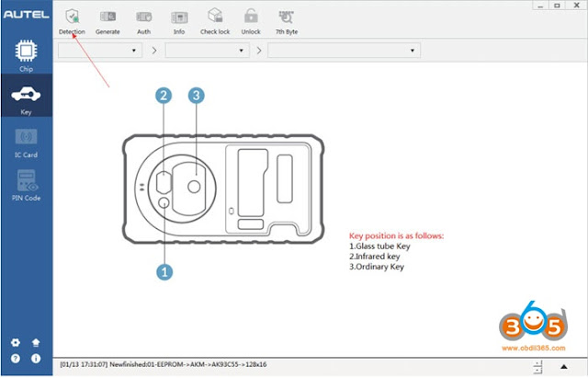Open the IC Card section
Image resolution: width=588 pixels, height=378 pixels.
[27, 143]
